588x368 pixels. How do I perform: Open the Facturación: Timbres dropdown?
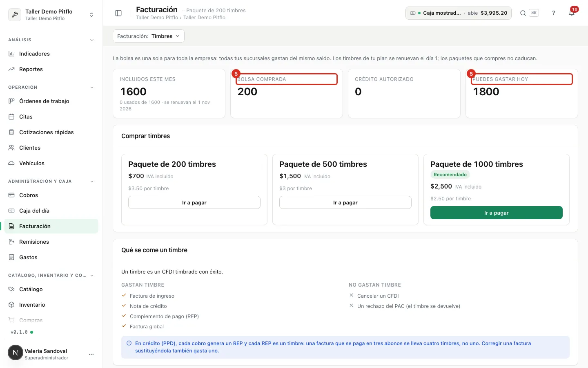click(149, 36)
